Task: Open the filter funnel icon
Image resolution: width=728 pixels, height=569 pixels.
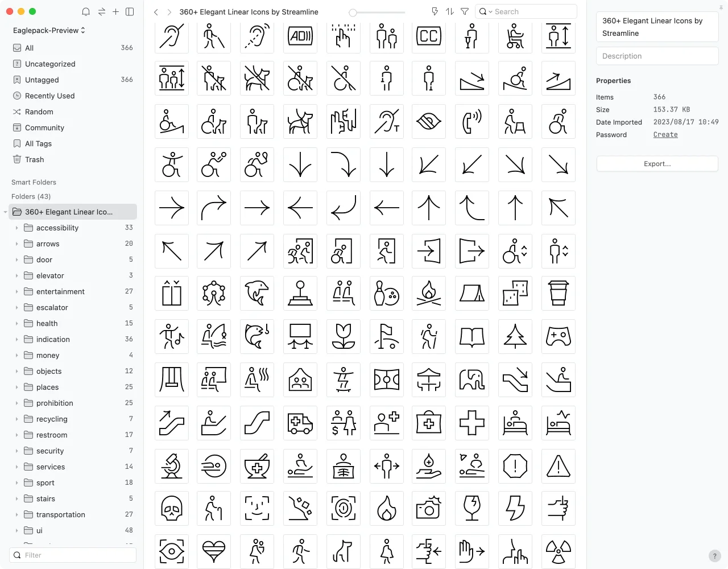Action: 465,11
